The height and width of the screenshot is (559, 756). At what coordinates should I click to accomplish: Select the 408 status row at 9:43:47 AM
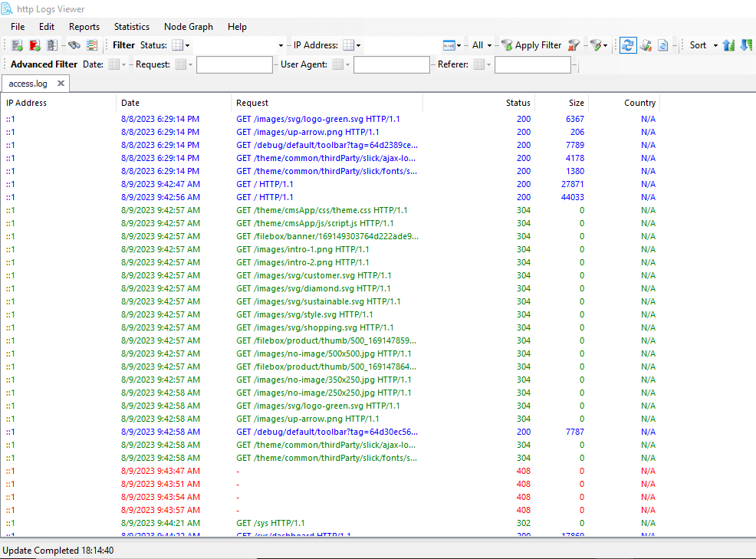click(330, 471)
